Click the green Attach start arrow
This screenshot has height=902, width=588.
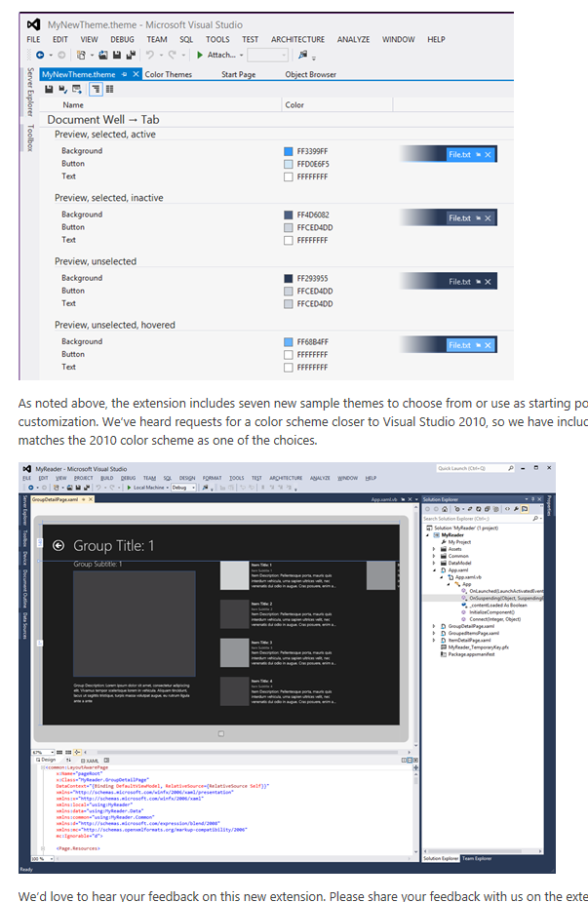[x=200, y=55]
